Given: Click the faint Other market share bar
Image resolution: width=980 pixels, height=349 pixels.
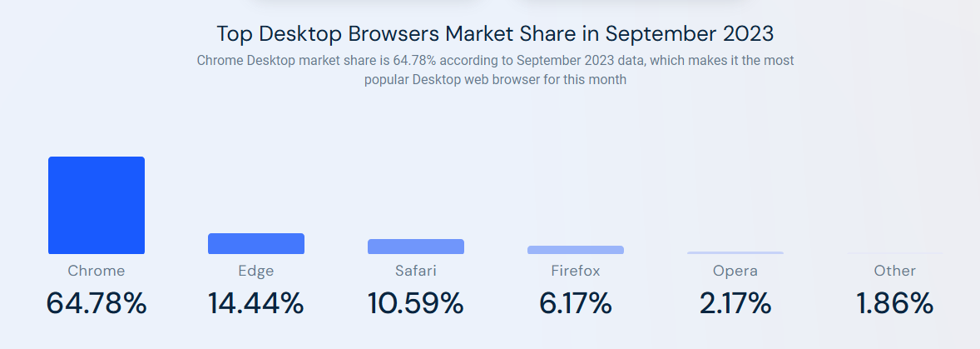Looking at the screenshot, I should pos(895,253).
